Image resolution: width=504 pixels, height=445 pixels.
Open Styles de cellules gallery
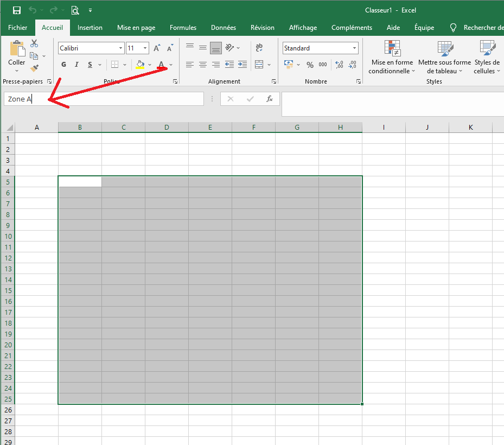click(x=487, y=57)
